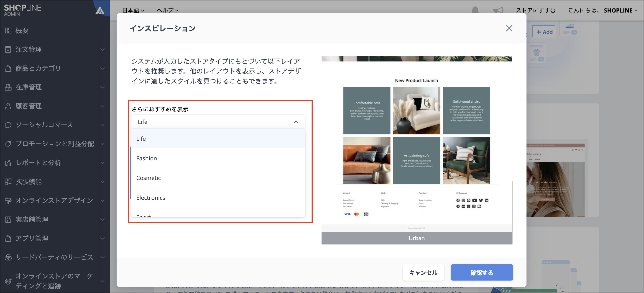This screenshot has width=644, height=293.
Task: Click the 概要 overview icon in sidebar
Action: (x=8, y=31)
